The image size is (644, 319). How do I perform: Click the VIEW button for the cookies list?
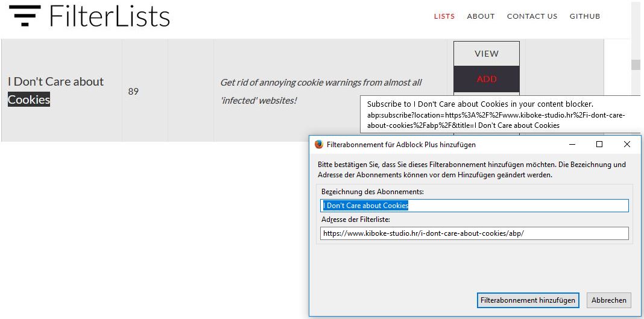[486, 54]
